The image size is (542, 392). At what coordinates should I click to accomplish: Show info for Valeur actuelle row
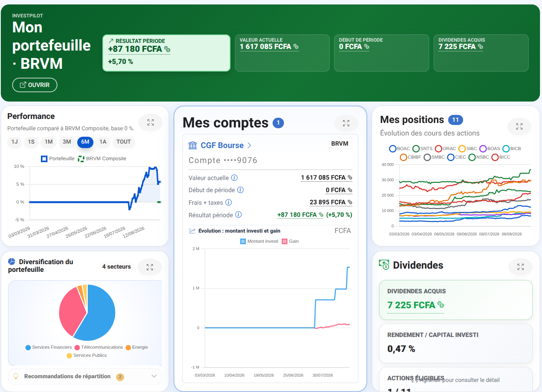(x=234, y=178)
